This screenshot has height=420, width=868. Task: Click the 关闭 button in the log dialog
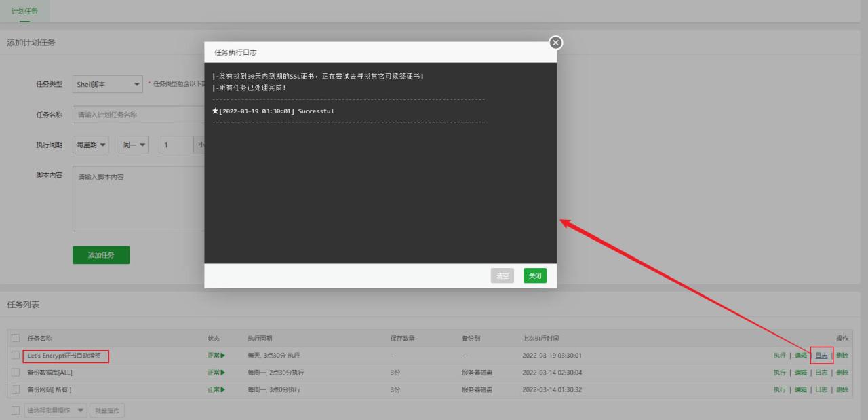pos(534,275)
